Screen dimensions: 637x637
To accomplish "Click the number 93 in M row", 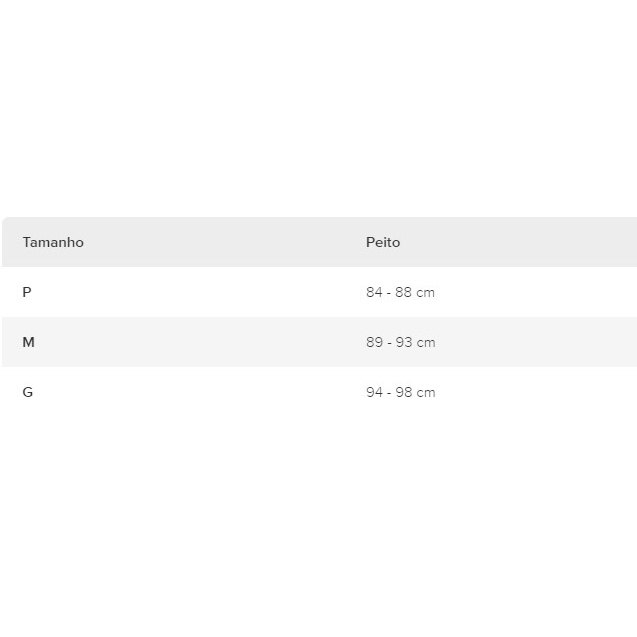I will [404, 342].
